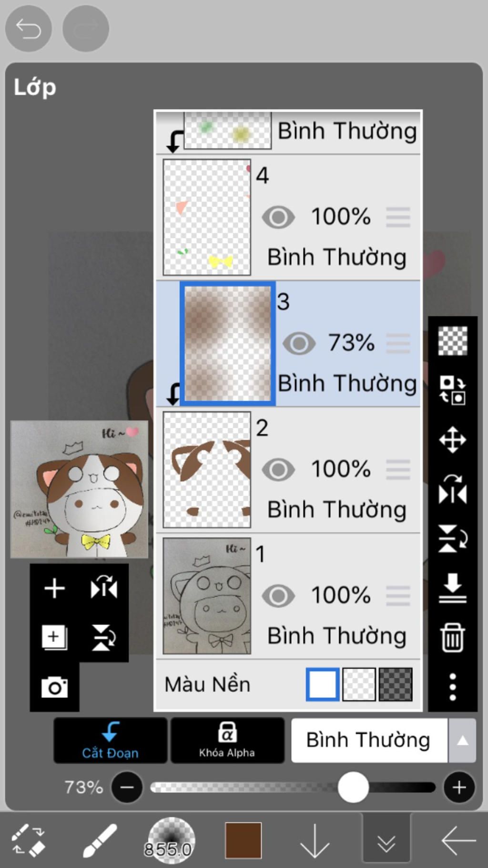The image size is (488, 868).
Task: Open more options three-dot icon
Action: [x=452, y=687]
